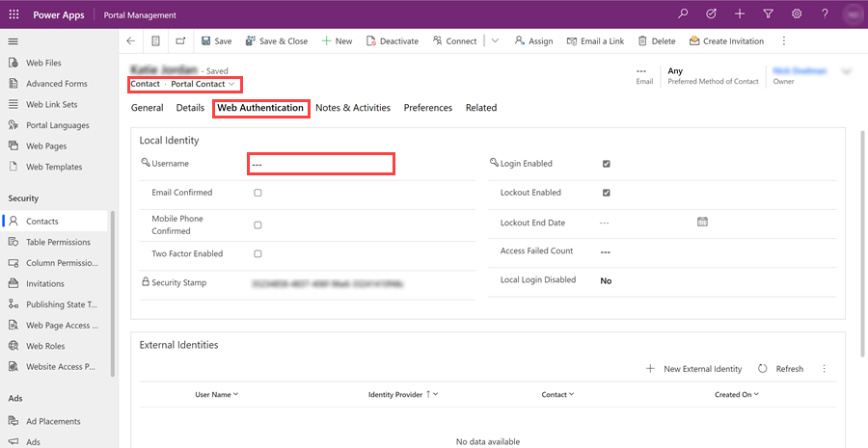The image size is (868, 448).
Task: Toggle Two Factor Enabled checkbox
Action: [x=258, y=254]
